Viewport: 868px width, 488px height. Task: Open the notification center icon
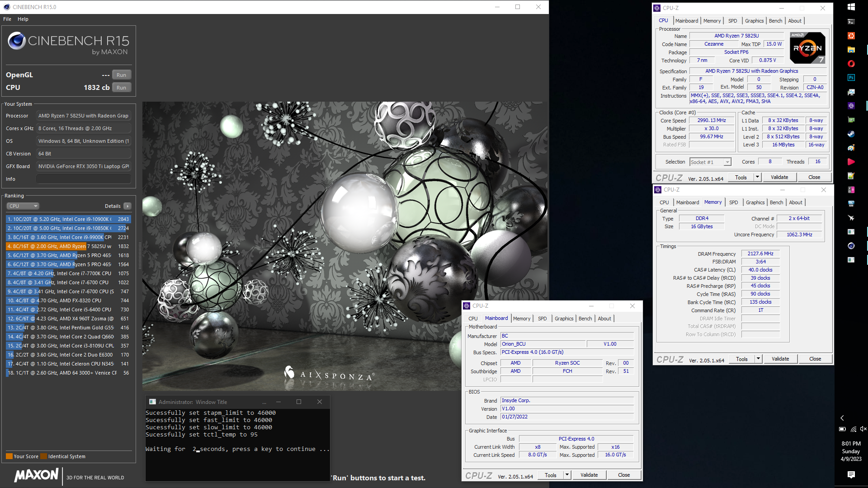(851, 474)
